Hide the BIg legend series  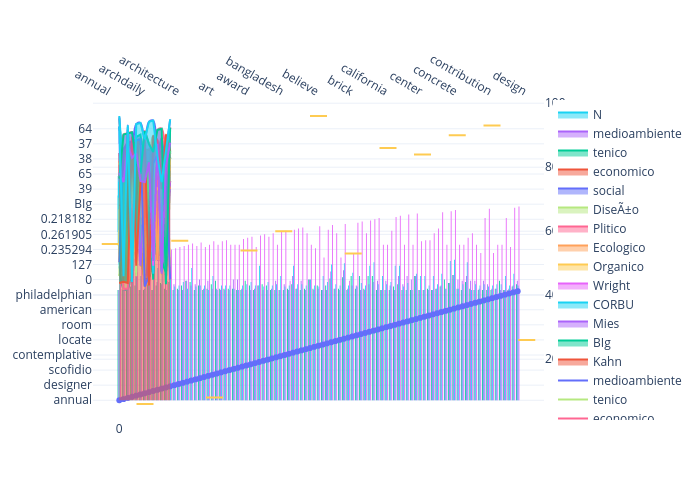(x=602, y=342)
